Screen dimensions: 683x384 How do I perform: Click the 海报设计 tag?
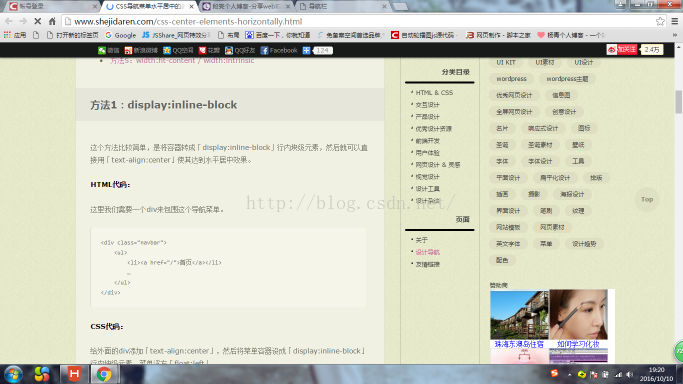coord(572,194)
